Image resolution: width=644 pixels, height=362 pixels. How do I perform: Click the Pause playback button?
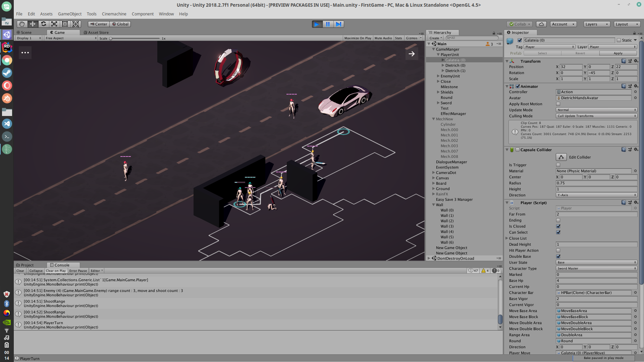coord(328,24)
